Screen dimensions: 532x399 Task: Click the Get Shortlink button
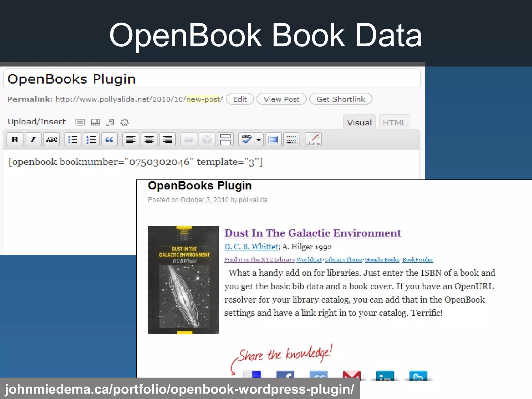point(341,99)
